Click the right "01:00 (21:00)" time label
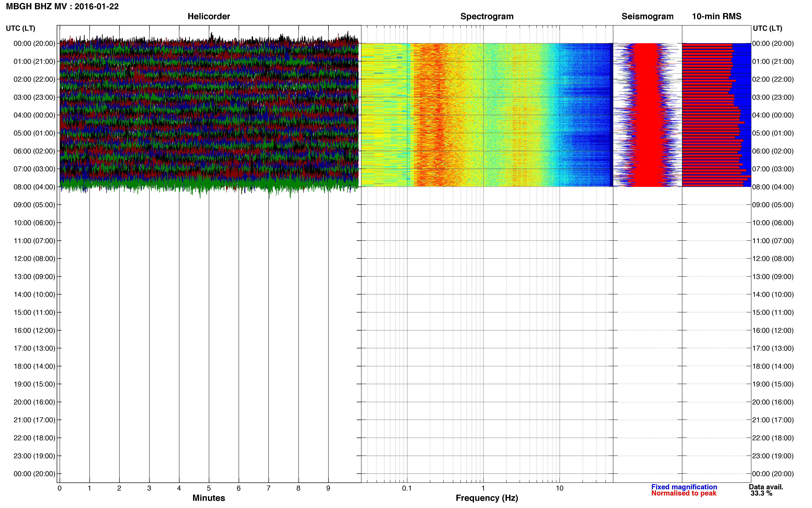Viewport: 812px width, 508px height. [x=773, y=62]
